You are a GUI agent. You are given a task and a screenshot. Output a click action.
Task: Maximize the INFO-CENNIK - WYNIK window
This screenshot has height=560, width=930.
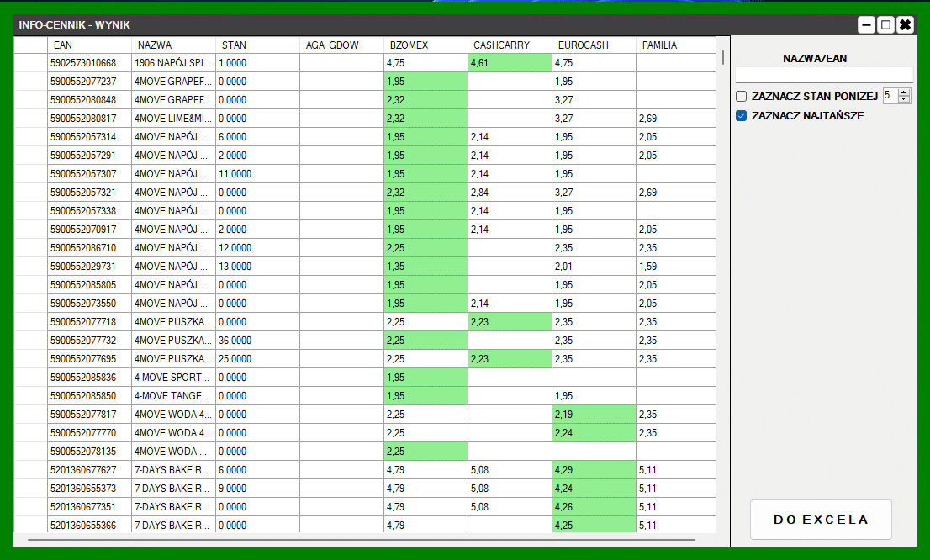(885, 25)
